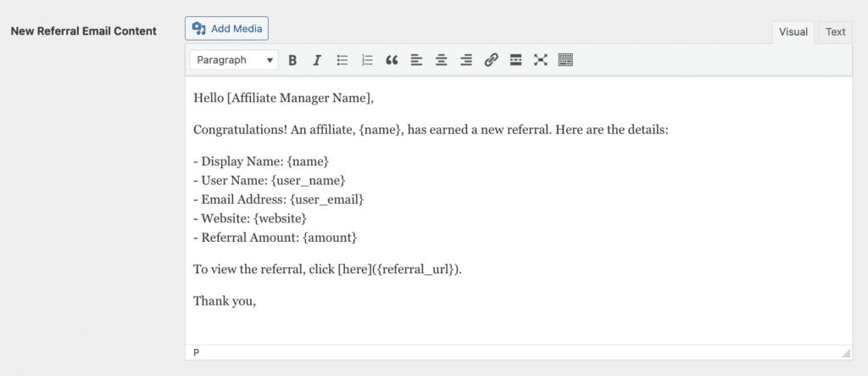Insert Read More tag

pyautogui.click(x=515, y=60)
